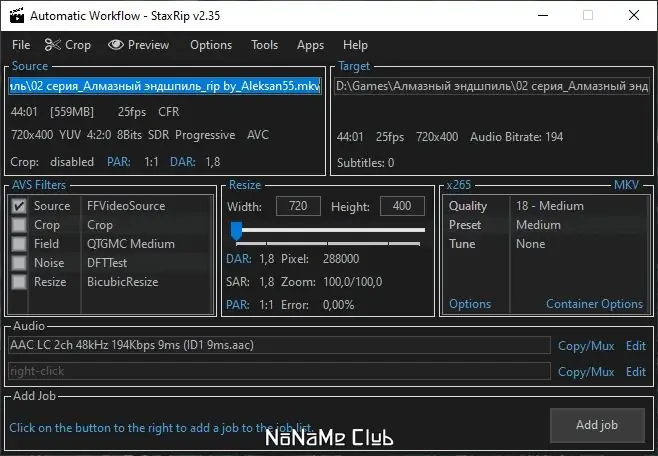Click the source file path field
The height and width of the screenshot is (456, 658).
165,86
